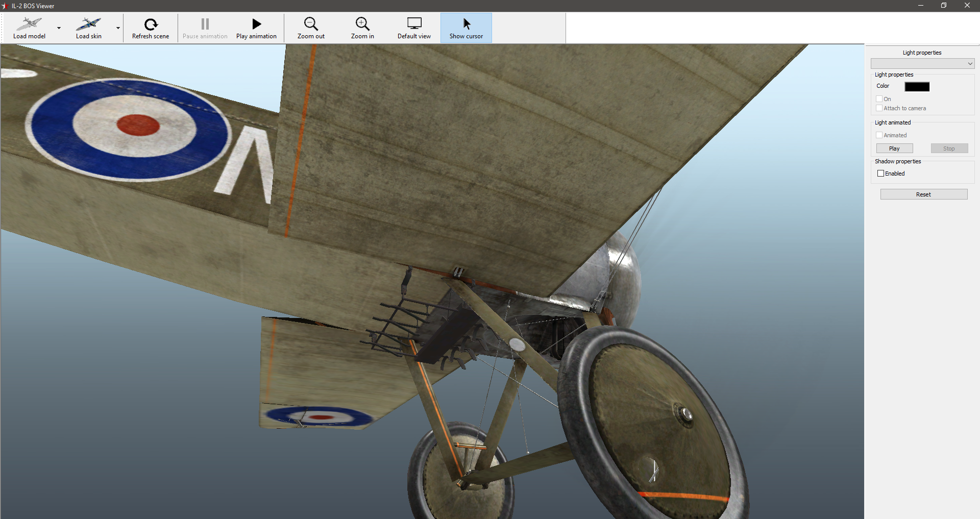The image size is (980, 519).
Task: Enable shadows with the Enabled checkbox
Action: click(880, 174)
